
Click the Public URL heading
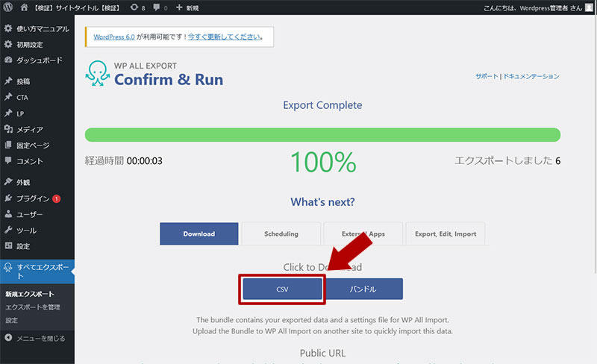pos(322,353)
